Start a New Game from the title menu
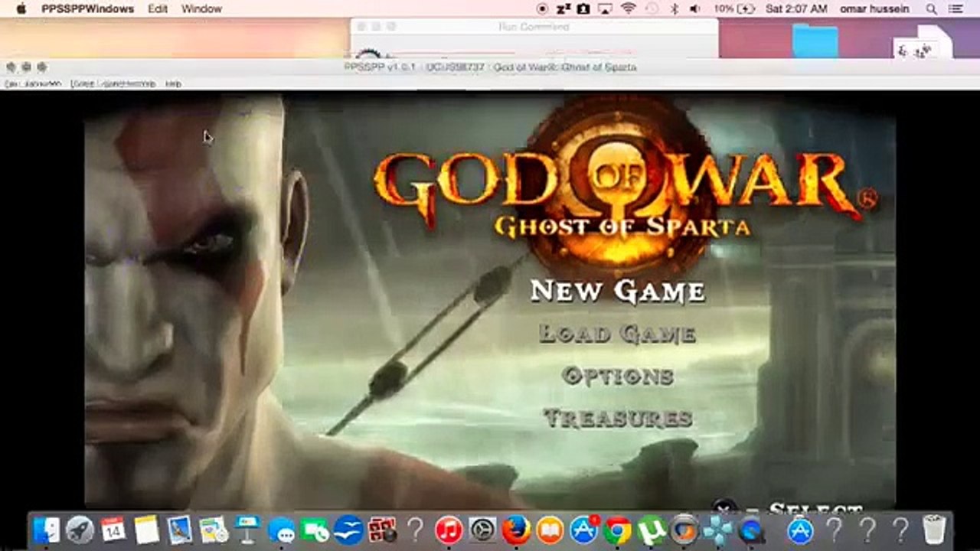The width and height of the screenshot is (980, 551). tap(618, 291)
